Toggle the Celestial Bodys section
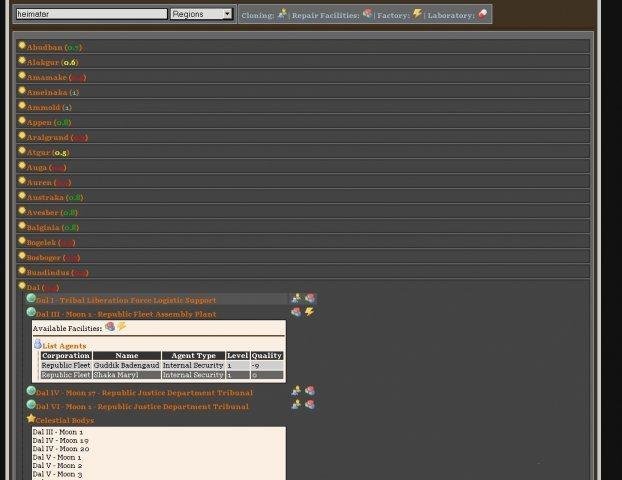Screen dimensions: 622x480 tap(65, 420)
